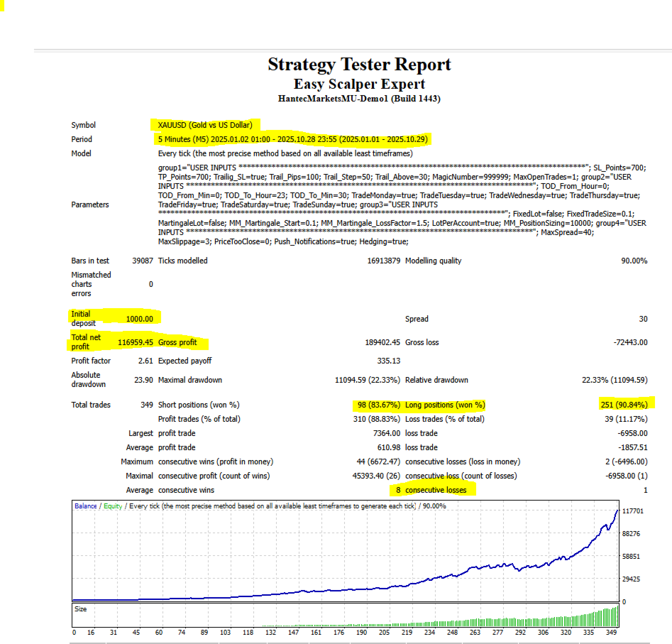Click the highlighted short positions value '98 (83.67%)'
The width and height of the screenshot is (672, 644).
379,405
